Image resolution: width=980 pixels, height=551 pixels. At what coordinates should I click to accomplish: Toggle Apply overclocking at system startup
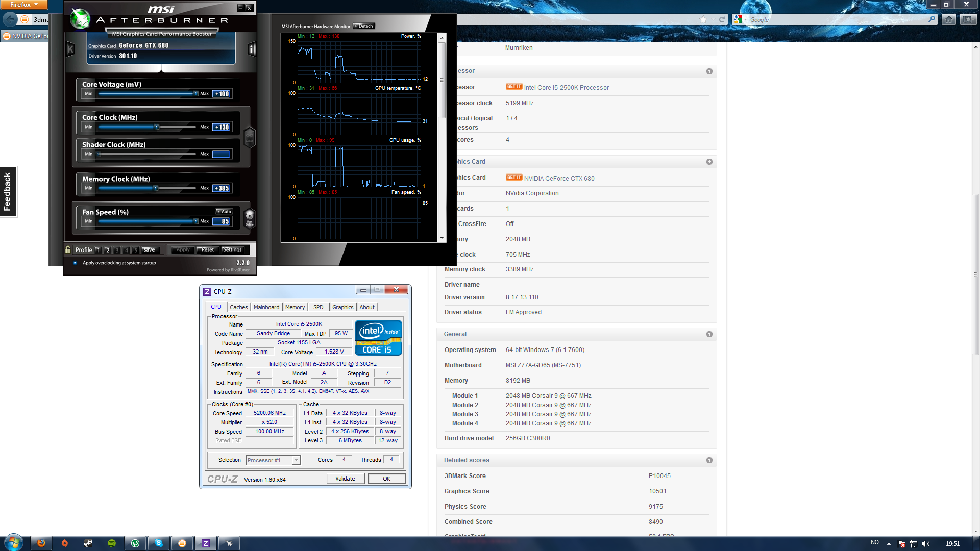click(75, 263)
